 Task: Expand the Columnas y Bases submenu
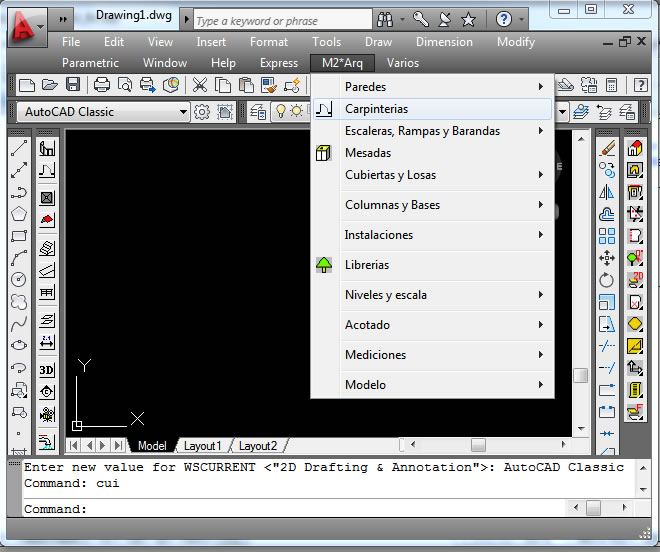coord(432,205)
